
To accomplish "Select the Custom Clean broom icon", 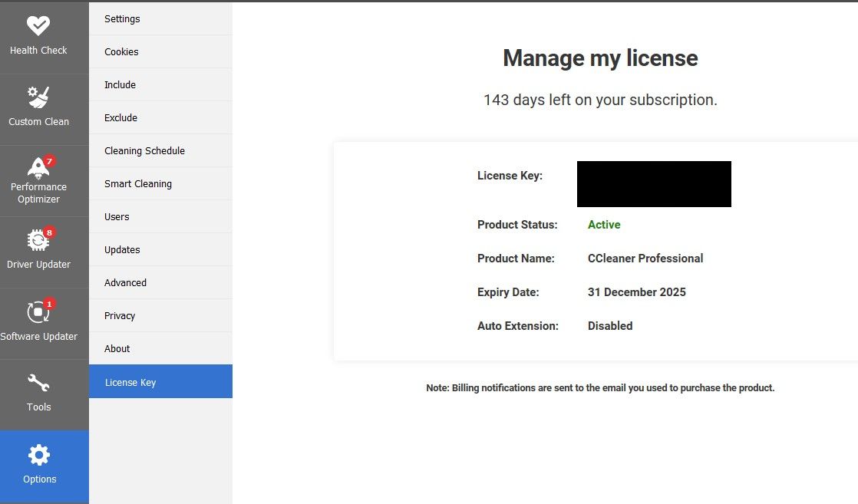I will pyautogui.click(x=38, y=97).
